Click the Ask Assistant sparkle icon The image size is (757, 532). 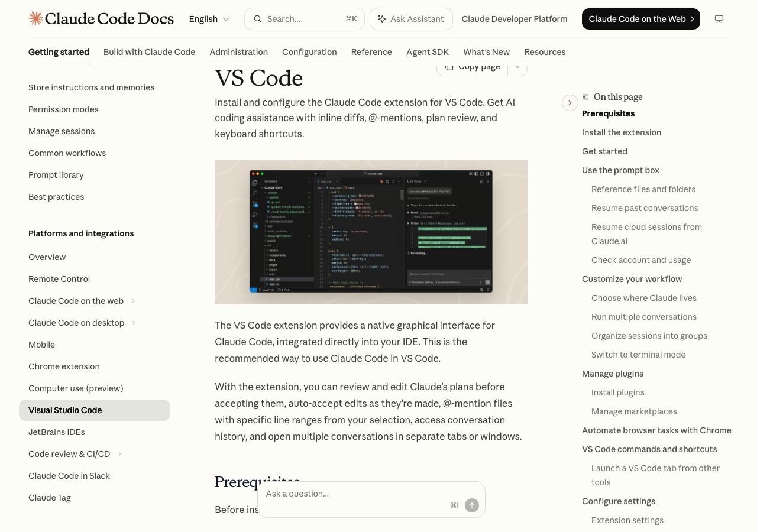(382, 19)
